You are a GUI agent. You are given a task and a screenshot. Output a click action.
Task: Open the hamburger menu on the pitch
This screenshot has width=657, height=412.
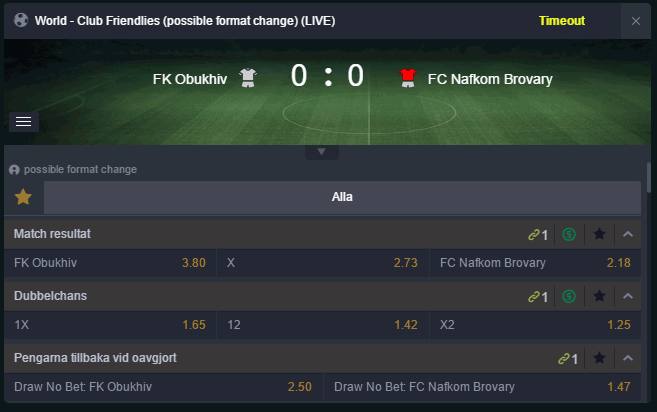tap(24, 122)
